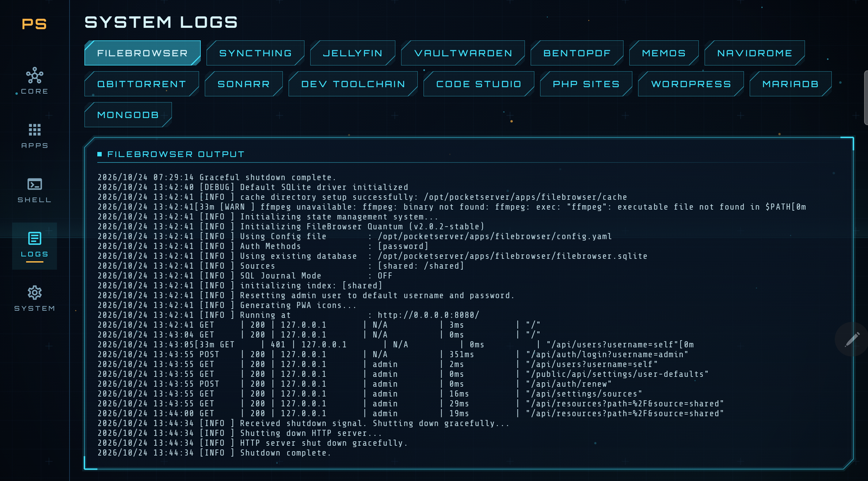This screenshot has height=481, width=868.
Task: Open the System gear icon
Action: 35,293
